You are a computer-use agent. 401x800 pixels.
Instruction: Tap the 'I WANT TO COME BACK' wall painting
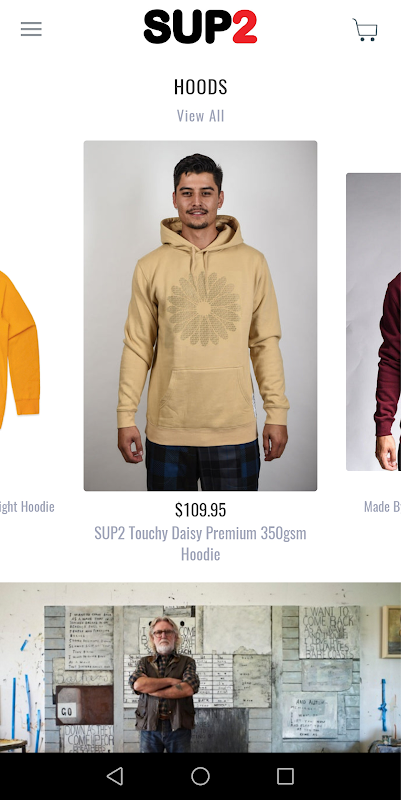(x=329, y=632)
